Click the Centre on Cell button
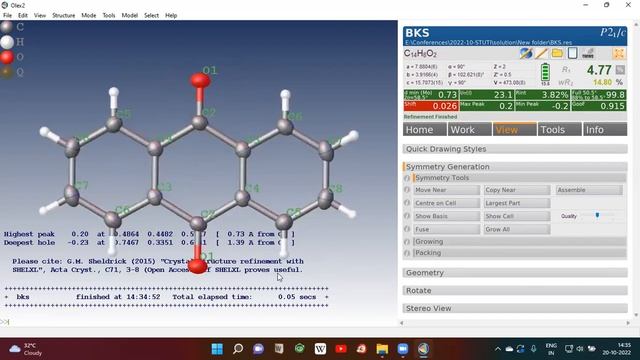 pos(446,203)
